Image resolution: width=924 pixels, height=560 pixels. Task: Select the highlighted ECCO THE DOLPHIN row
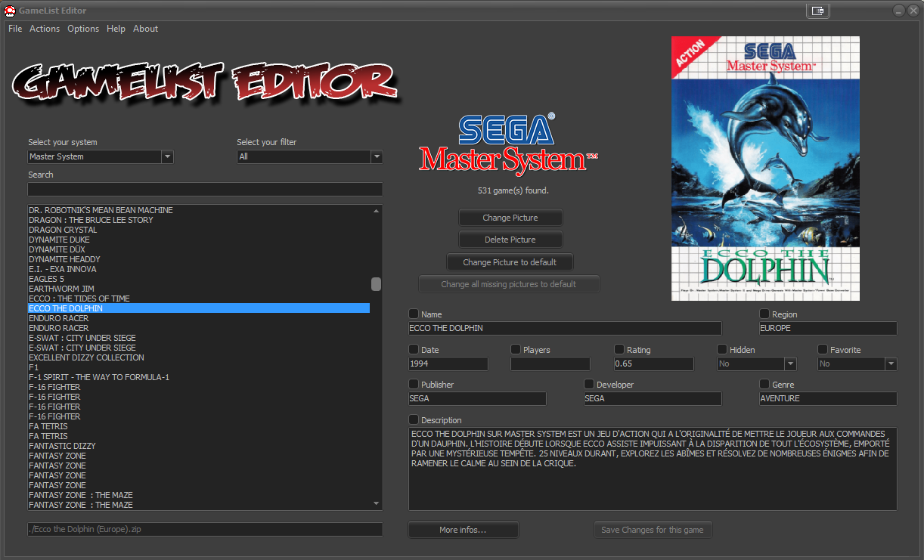(199, 308)
